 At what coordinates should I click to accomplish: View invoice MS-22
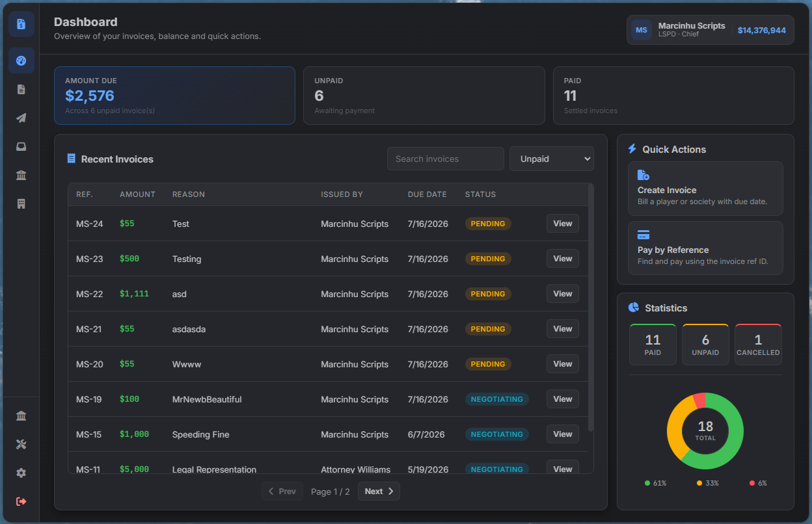tap(563, 294)
